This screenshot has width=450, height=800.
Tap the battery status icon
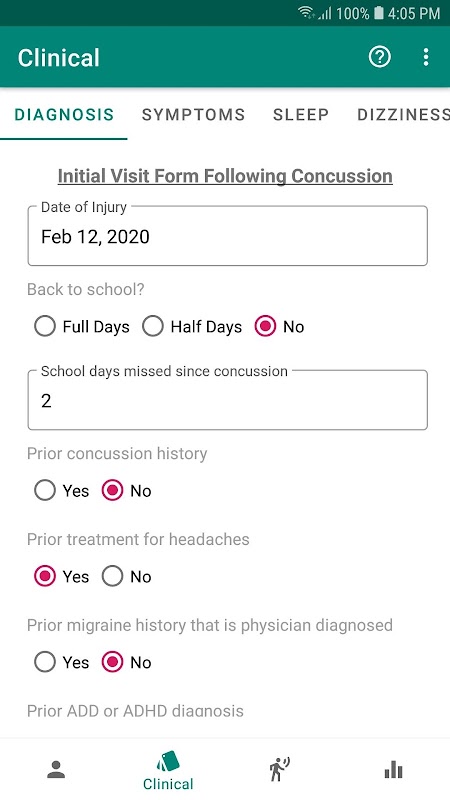click(378, 13)
